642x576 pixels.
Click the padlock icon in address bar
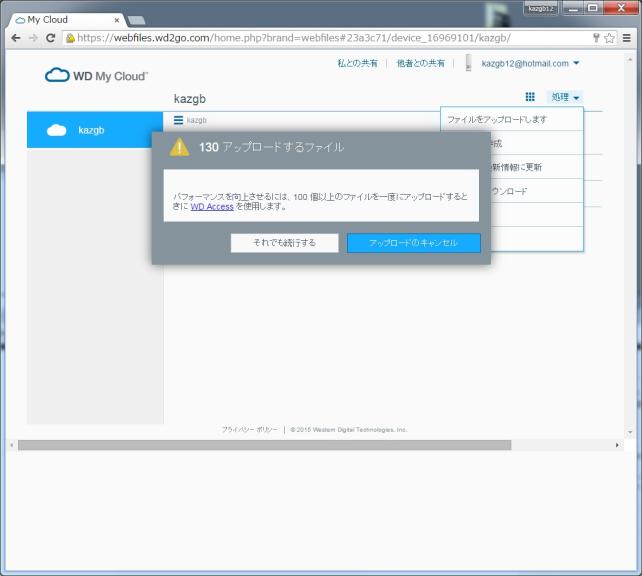coord(70,38)
